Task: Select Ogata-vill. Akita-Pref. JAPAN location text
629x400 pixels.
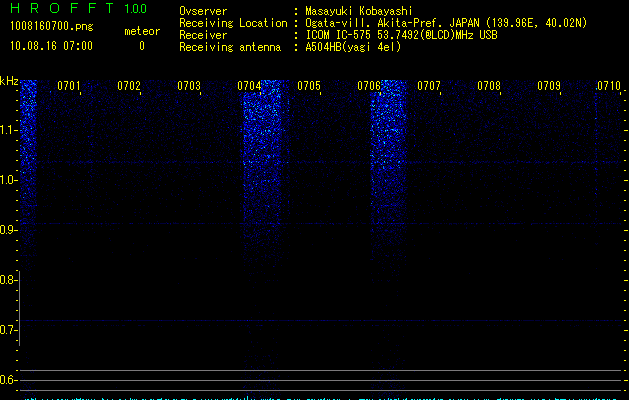Action: 446,23
